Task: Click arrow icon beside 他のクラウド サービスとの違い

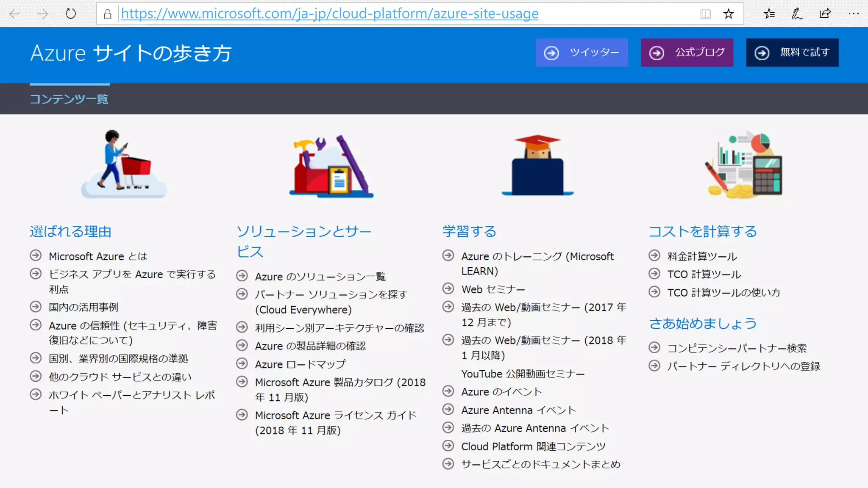Action: (36, 376)
